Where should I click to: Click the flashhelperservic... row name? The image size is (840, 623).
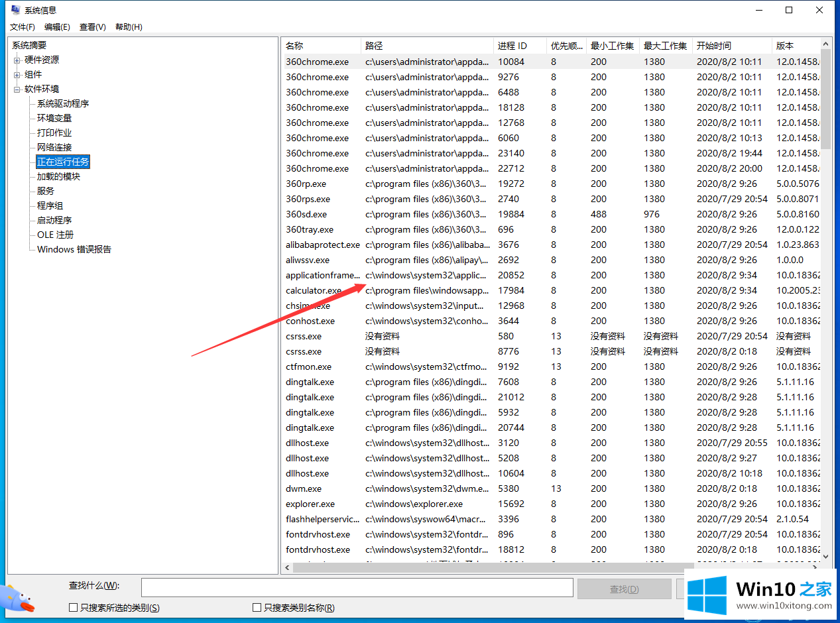point(323,519)
